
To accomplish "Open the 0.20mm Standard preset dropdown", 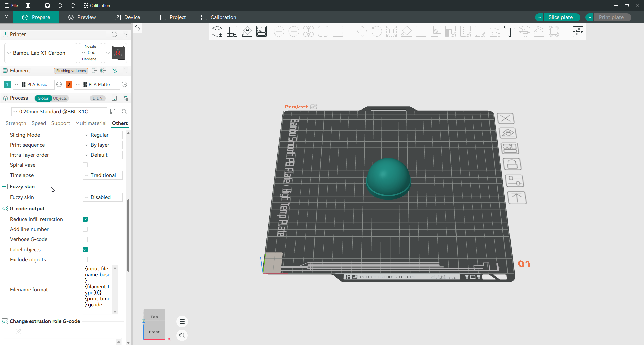I will tap(59, 112).
